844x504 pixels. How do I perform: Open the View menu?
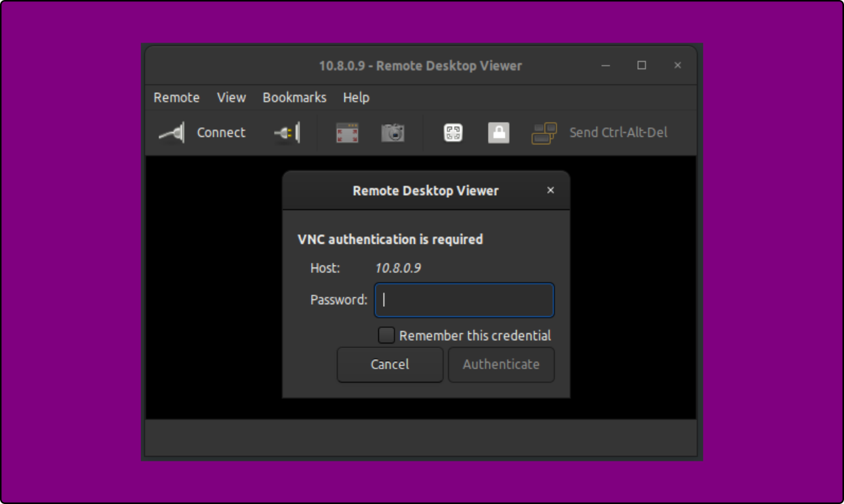(230, 98)
